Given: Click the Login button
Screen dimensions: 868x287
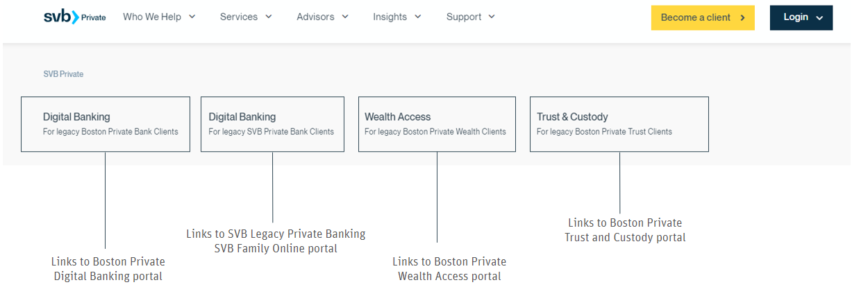Looking at the screenshot, I should [x=801, y=18].
